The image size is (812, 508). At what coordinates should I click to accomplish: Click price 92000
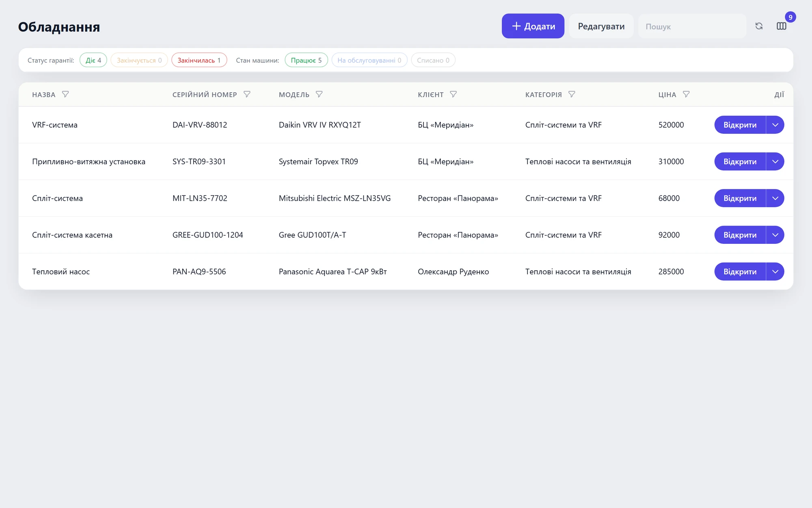pyautogui.click(x=669, y=234)
